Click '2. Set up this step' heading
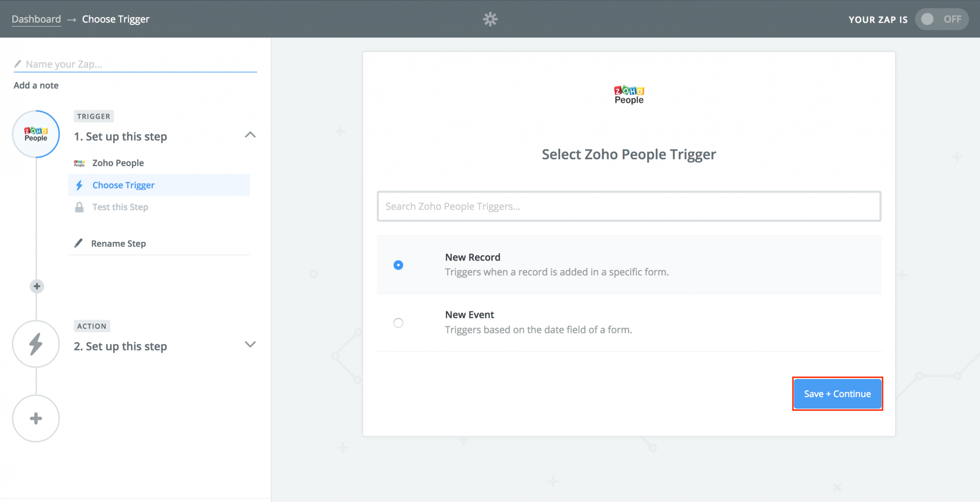The height and width of the screenshot is (502, 980). pyautogui.click(x=121, y=346)
